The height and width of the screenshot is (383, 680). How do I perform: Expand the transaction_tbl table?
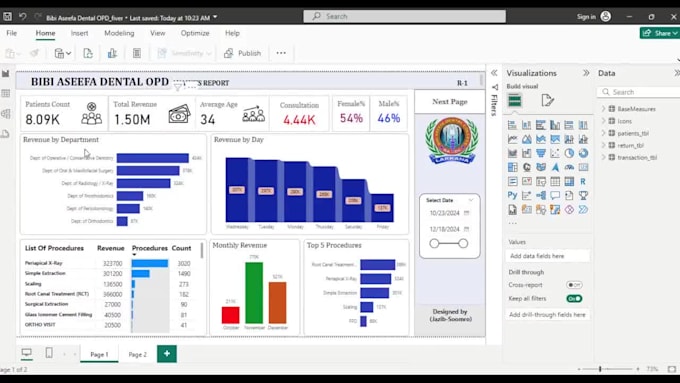pyautogui.click(x=603, y=157)
